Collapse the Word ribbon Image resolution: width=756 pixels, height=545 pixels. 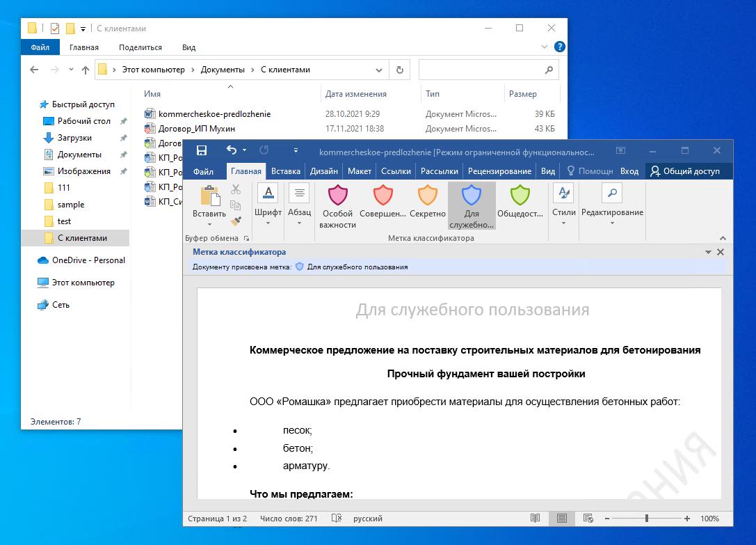point(723,238)
